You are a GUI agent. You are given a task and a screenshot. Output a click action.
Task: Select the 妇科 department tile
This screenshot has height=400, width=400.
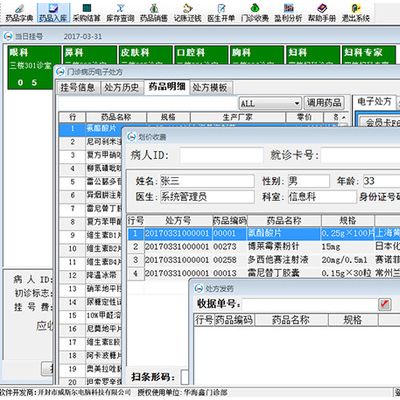(x=313, y=55)
